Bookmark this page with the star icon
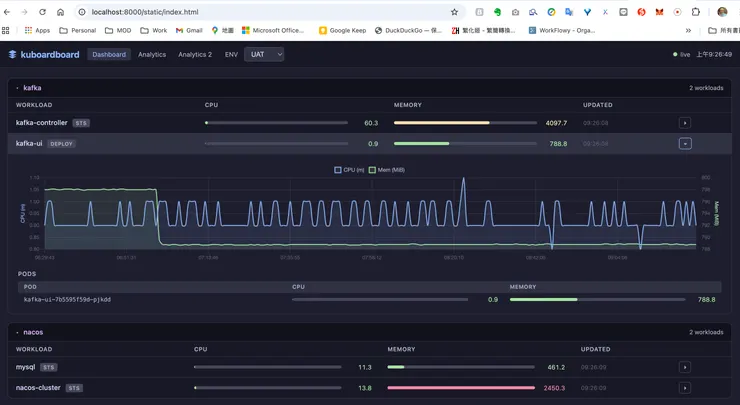 pyautogui.click(x=454, y=12)
